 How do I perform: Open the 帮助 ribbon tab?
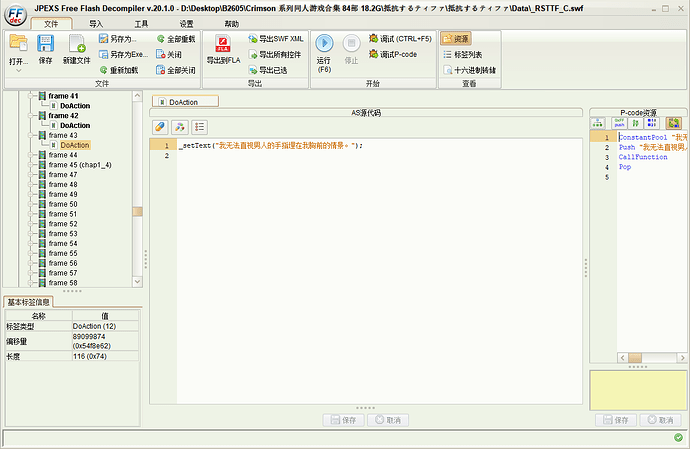(x=232, y=24)
